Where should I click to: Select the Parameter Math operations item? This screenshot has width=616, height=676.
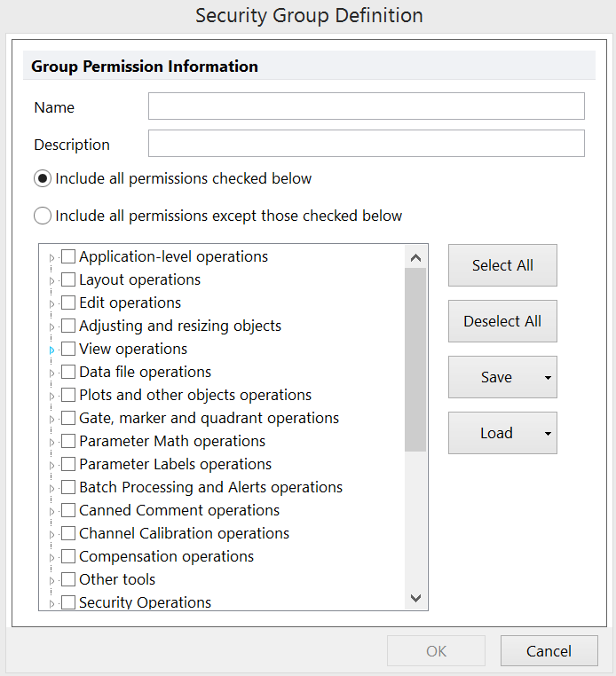172,442
